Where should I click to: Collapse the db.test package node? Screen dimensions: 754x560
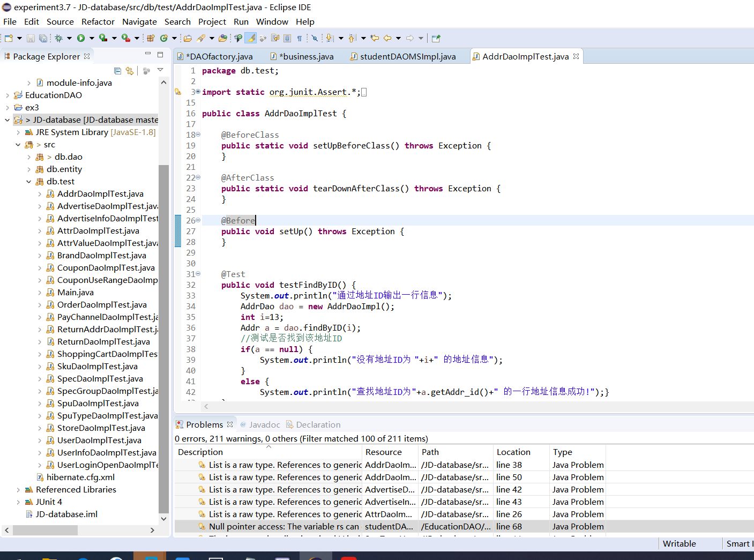pos(29,182)
